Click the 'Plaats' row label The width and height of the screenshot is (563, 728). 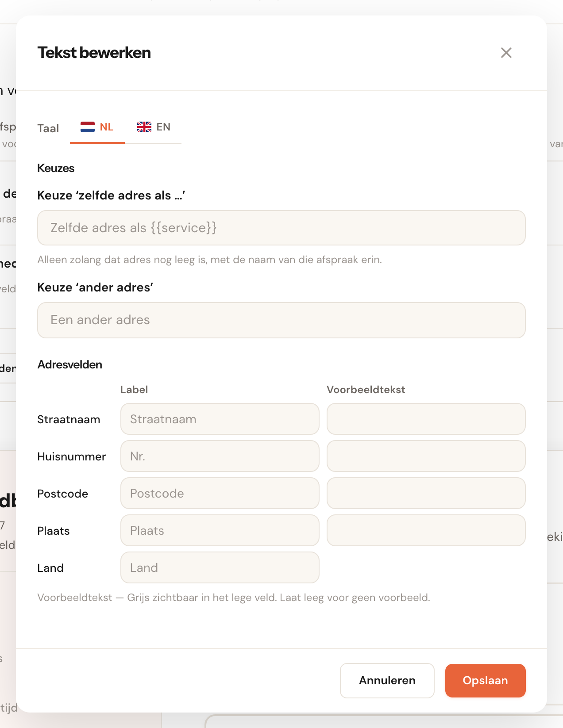54,531
